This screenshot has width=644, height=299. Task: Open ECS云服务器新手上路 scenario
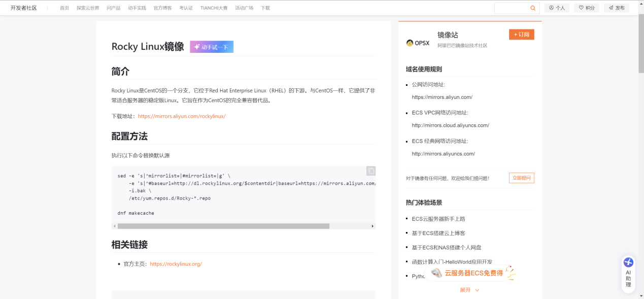438,219
